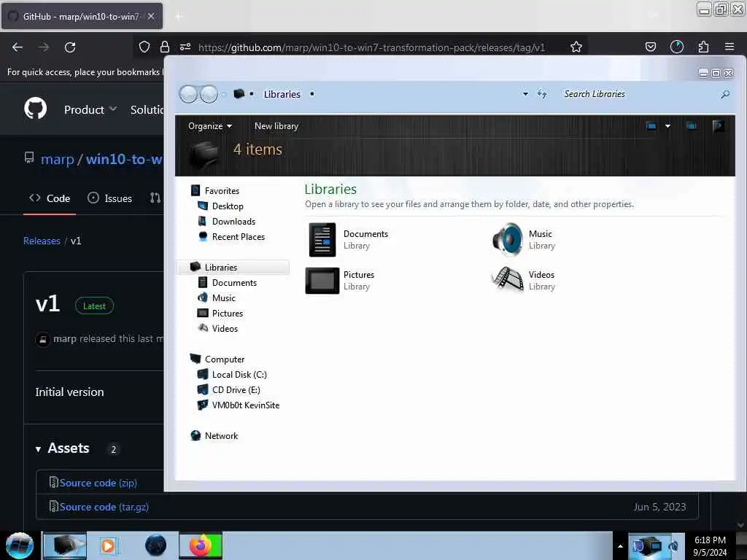The width and height of the screenshot is (747, 560).
Task: Open the address bar history dropdown
Action: [525, 94]
